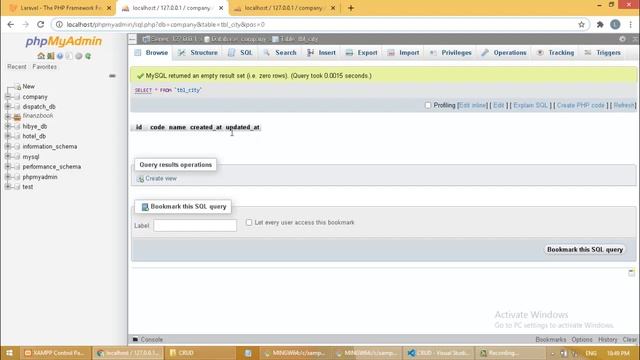Click the Refresh query link

(x=624, y=105)
